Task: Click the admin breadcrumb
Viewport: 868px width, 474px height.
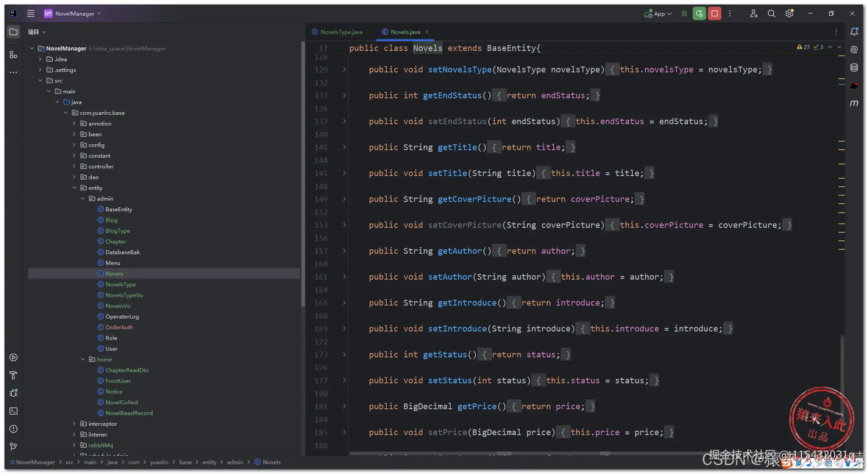Action: [235, 462]
